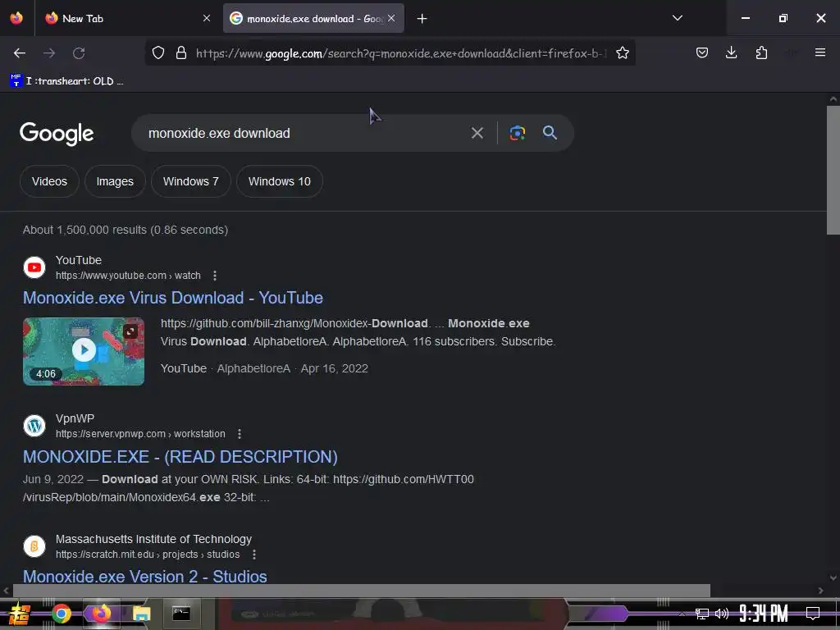Select the monoxide.exe download Google tab
Screen dimensions: 840x630
tap(313, 18)
